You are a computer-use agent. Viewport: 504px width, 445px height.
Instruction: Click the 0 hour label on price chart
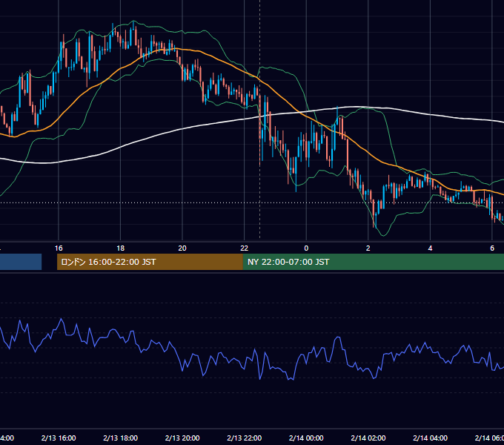tap(306, 248)
